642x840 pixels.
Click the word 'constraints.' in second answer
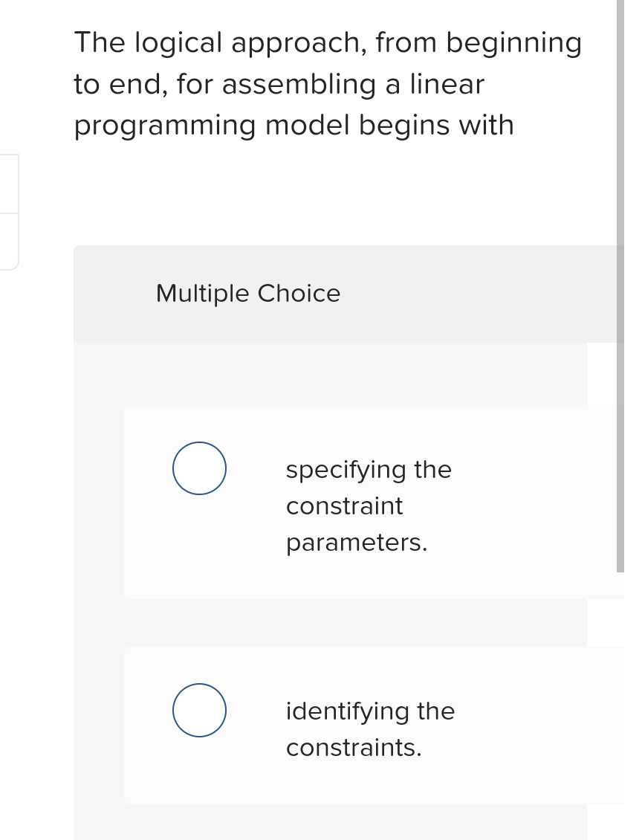tap(354, 747)
